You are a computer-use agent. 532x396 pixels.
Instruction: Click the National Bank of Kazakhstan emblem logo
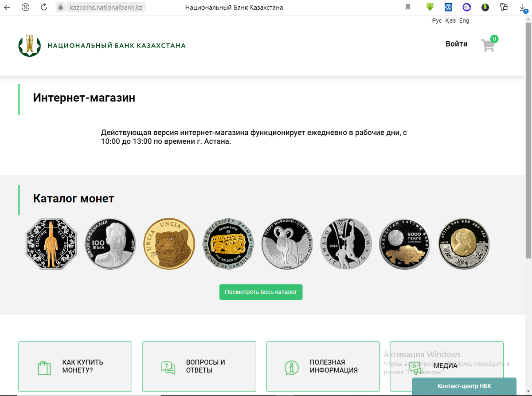pos(30,45)
